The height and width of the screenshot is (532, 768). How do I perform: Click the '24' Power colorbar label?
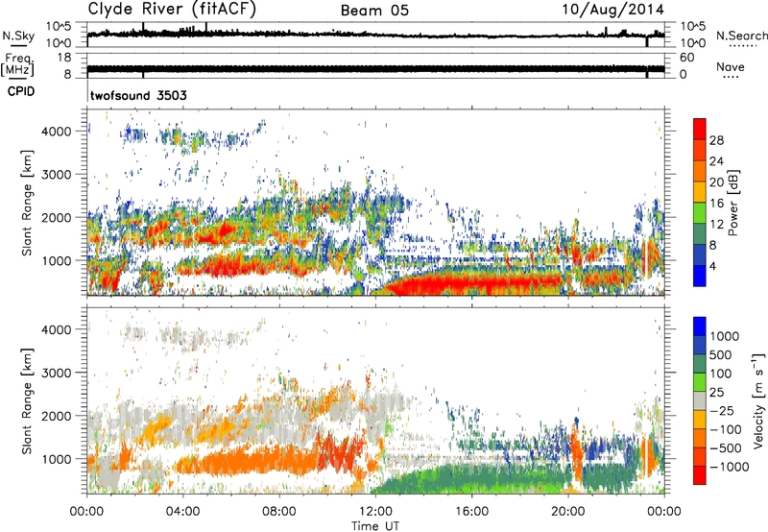pos(716,161)
